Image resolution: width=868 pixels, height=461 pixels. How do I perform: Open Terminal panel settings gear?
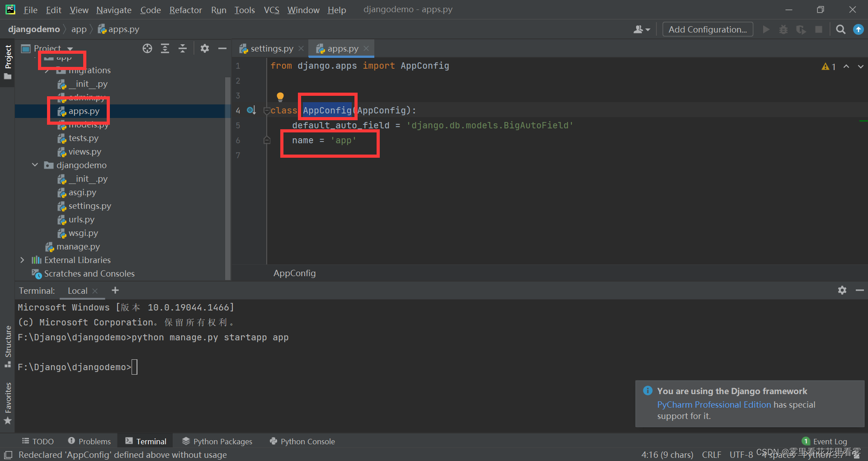842,290
